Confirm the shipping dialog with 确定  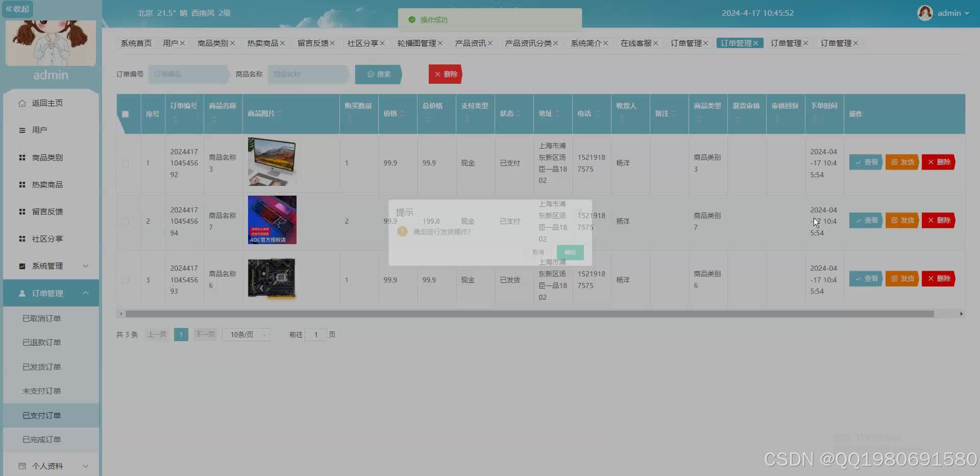570,252
